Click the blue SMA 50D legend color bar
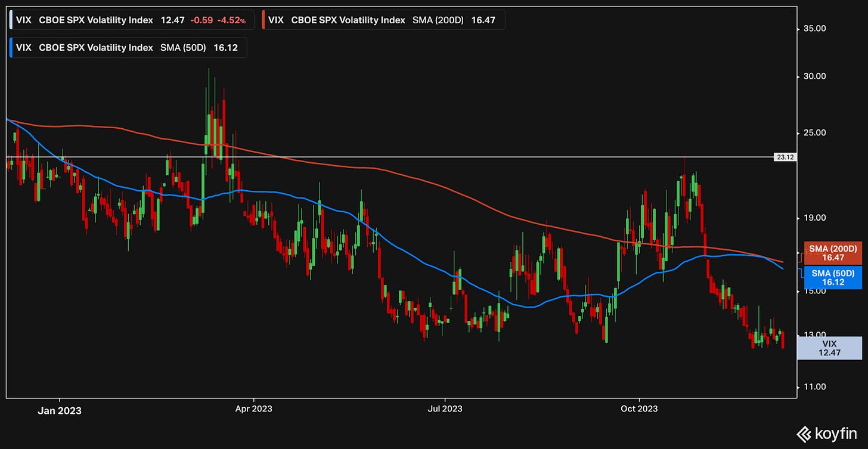 pos(12,48)
